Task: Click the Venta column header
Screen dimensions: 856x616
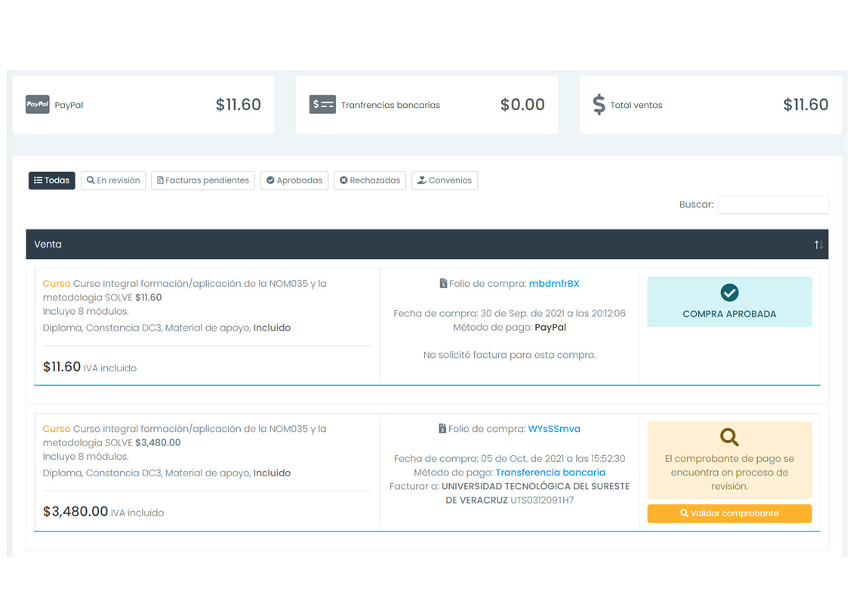Action: coord(48,245)
